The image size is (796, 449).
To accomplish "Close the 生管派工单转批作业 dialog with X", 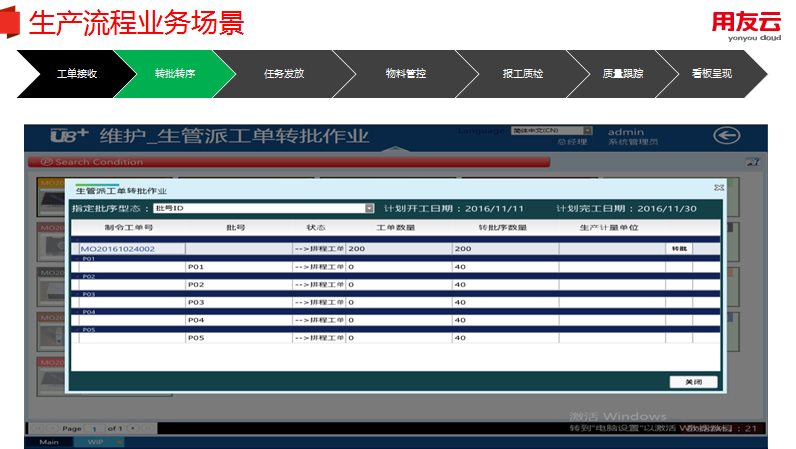I will tap(718, 187).
